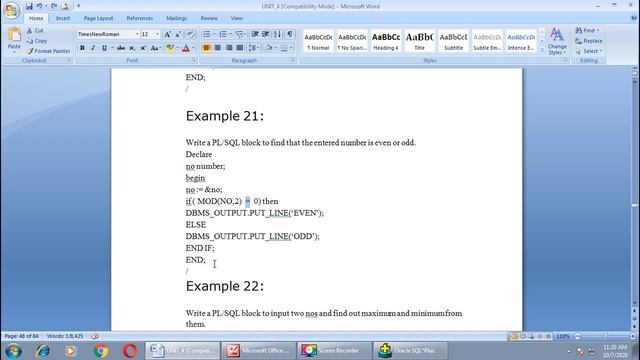Apply the Normal style
This screenshot has width=640, height=360.
click(x=318, y=41)
